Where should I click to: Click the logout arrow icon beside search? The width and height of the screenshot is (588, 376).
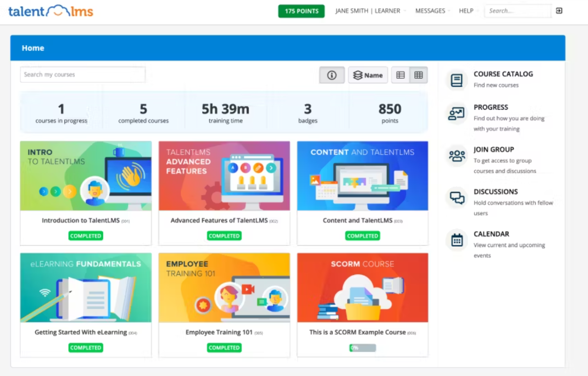coord(559,10)
